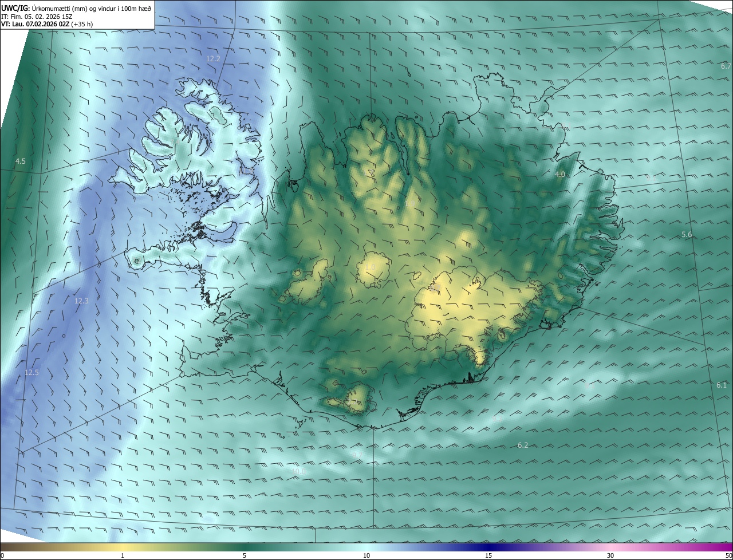Click the 'IT: Fim. 05. 02. 2026 15Z' line
Screen dimensions: 733x560
(37, 17)
